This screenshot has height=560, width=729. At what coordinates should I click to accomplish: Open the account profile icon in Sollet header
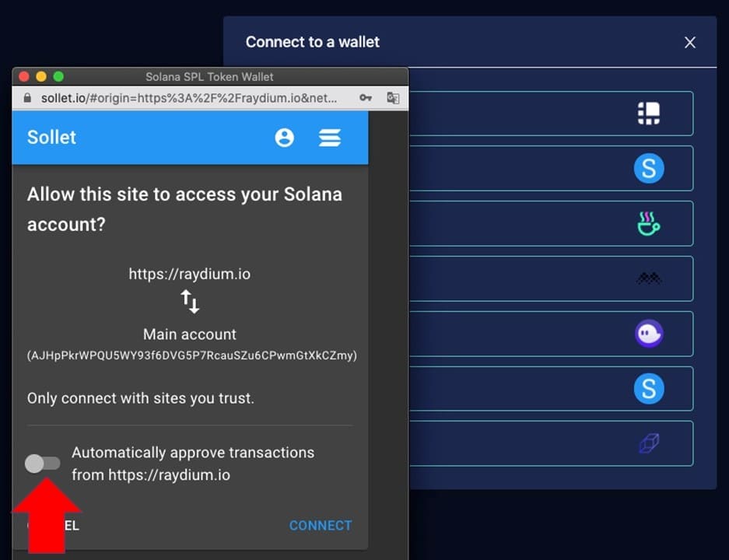coord(284,138)
